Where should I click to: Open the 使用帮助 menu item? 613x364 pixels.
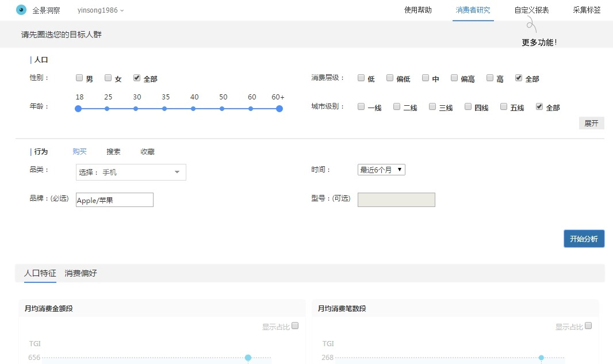tap(417, 10)
